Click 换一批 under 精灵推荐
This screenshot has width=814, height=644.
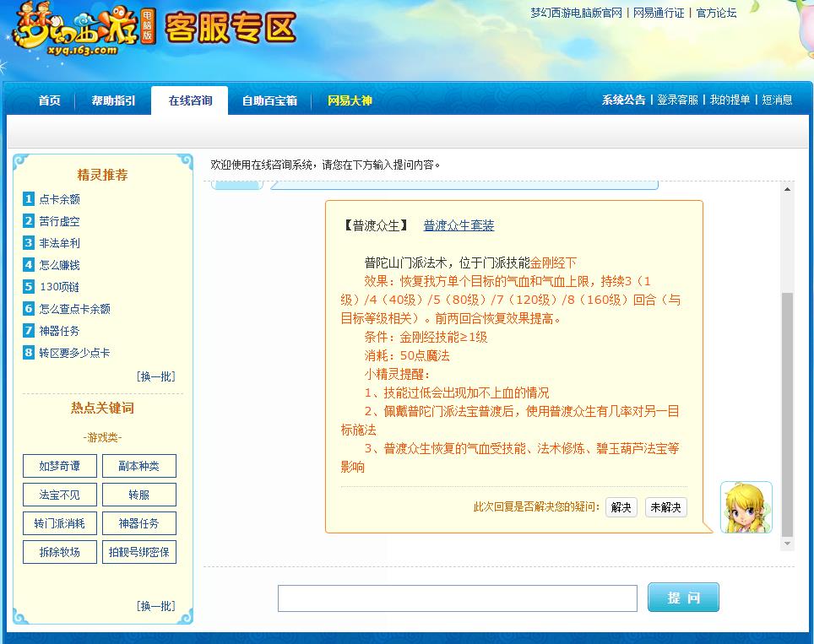pyautogui.click(x=157, y=376)
